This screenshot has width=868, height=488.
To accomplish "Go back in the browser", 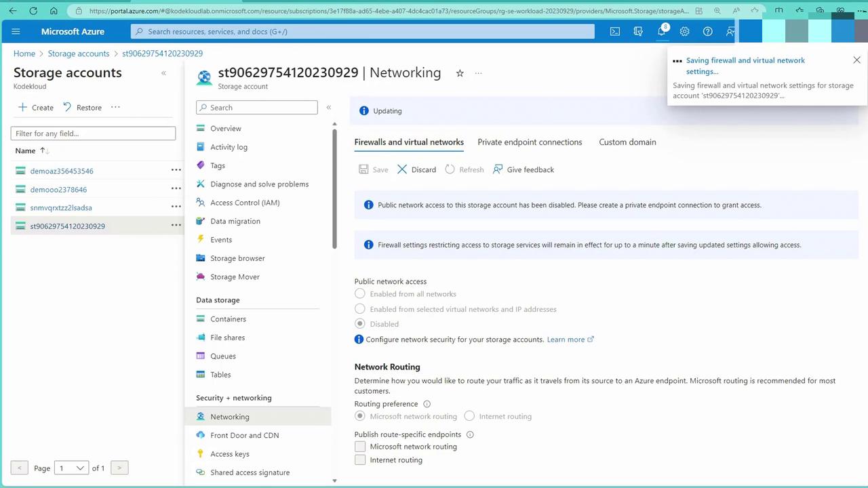I will [x=13, y=11].
